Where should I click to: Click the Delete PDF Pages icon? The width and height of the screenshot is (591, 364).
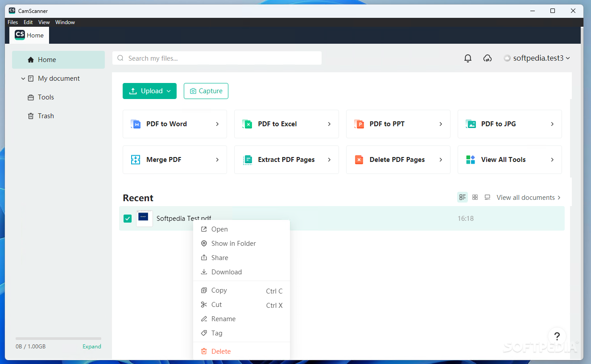(x=359, y=160)
